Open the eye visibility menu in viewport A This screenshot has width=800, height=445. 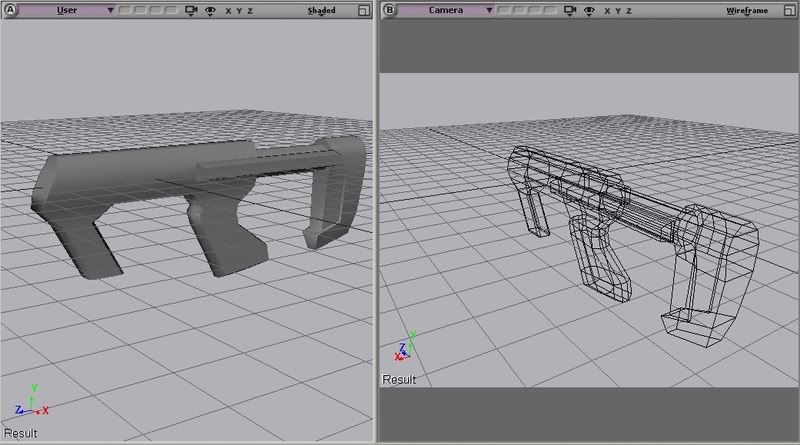(210, 11)
